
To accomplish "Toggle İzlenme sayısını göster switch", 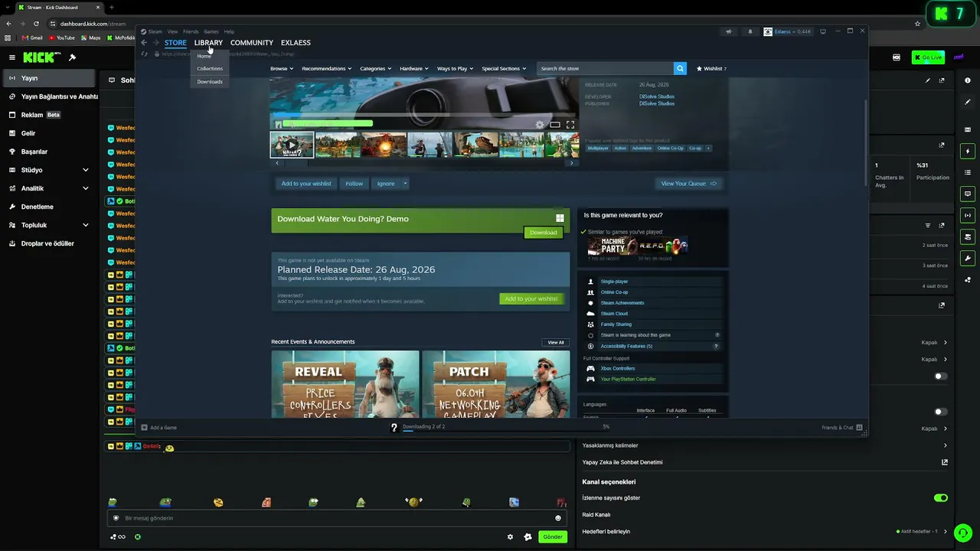I will 941,497.
